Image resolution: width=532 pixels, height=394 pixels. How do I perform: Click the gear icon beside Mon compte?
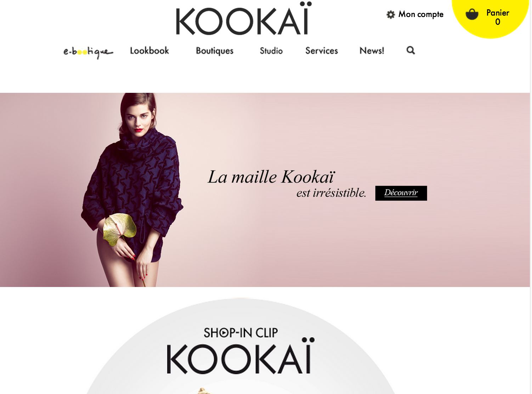391,15
